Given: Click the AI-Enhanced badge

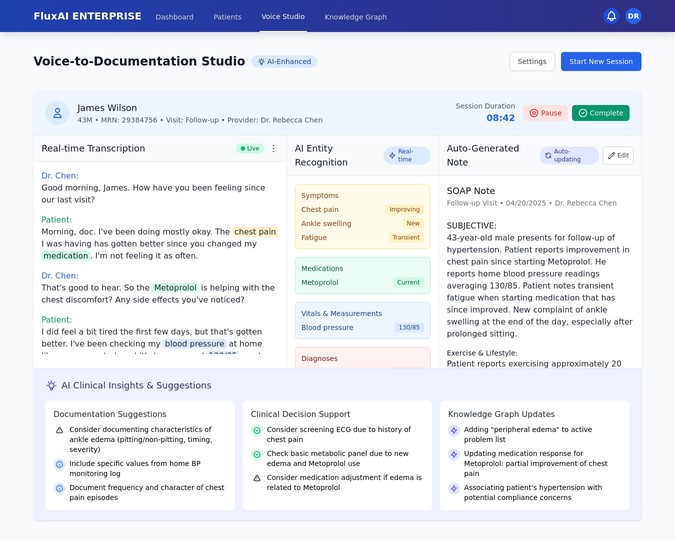Looking at the screenshot, I should click(285, 62).
